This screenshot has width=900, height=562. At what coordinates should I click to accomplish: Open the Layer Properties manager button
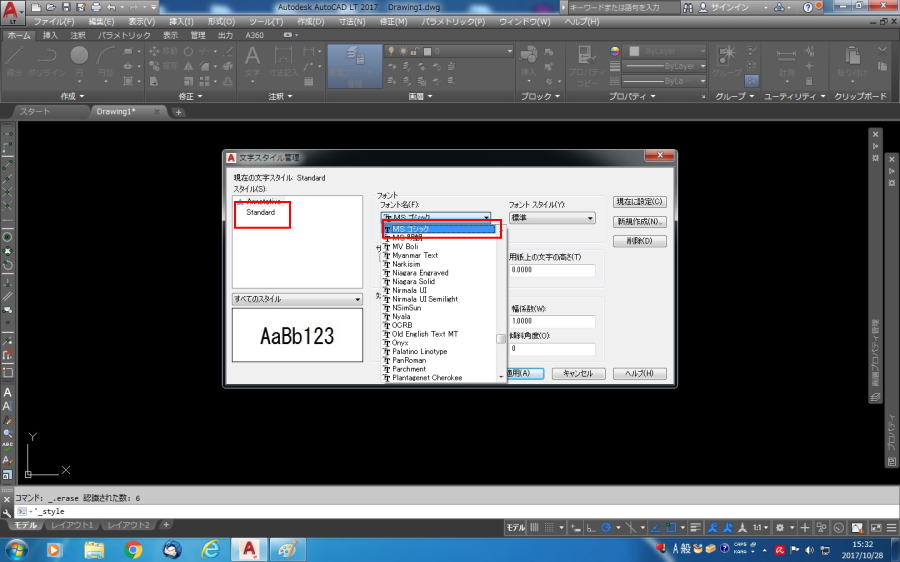355,66
